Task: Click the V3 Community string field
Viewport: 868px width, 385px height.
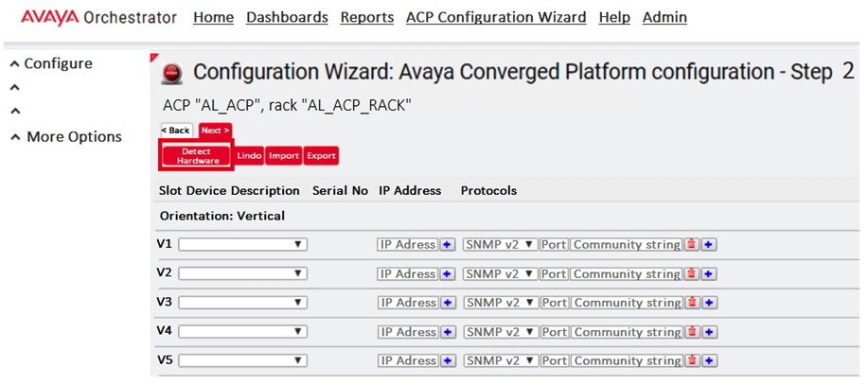Action: (627, 303)
